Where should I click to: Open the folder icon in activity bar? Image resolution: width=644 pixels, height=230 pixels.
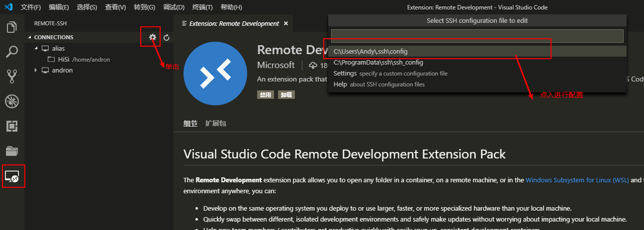[12, 151]
